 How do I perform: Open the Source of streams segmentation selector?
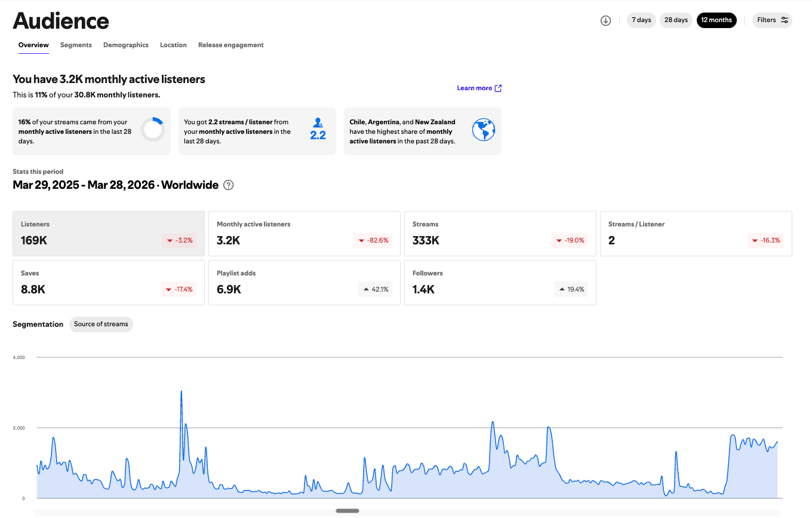point(101,324)
